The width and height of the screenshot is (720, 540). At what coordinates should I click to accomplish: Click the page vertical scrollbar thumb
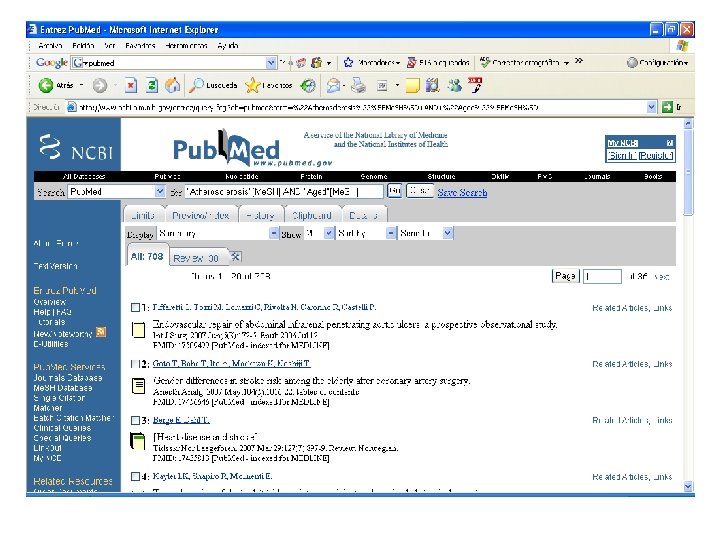688,172
